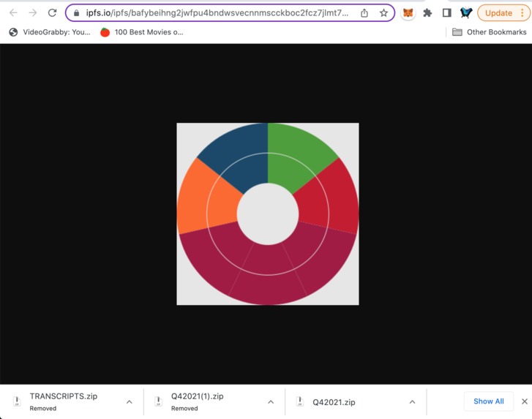Open the Chrome three-dot menu
Image resolution: width=532 pixels, height=419 pixels.
[522, 13]
